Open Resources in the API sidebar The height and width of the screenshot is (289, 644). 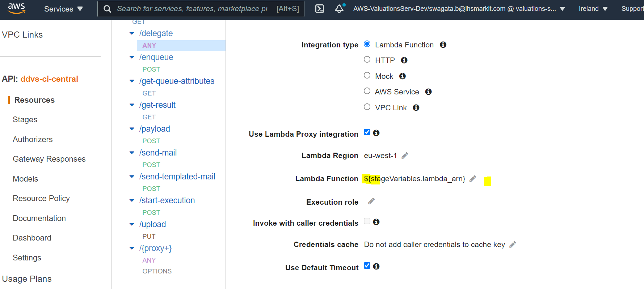(x=34, y=100)
